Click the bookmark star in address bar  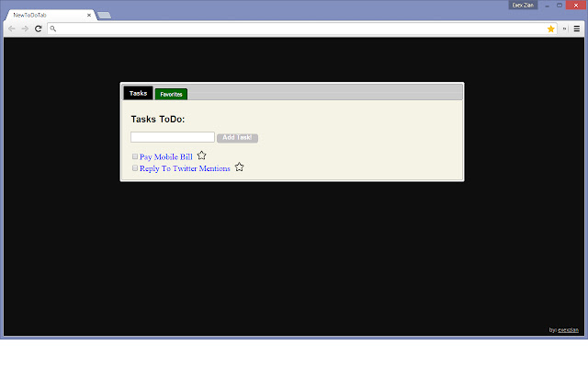click(550, 29)
